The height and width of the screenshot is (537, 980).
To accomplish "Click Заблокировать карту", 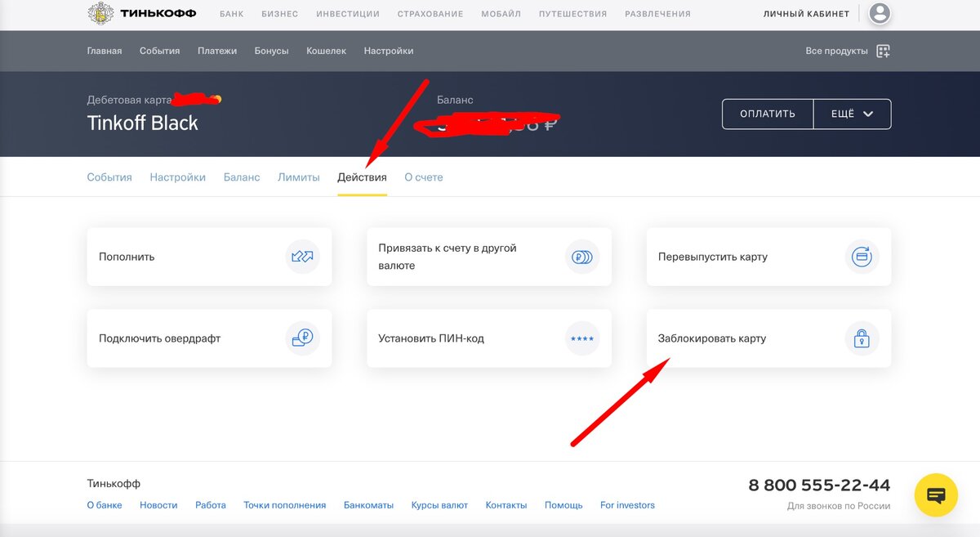I will [768, 338].
